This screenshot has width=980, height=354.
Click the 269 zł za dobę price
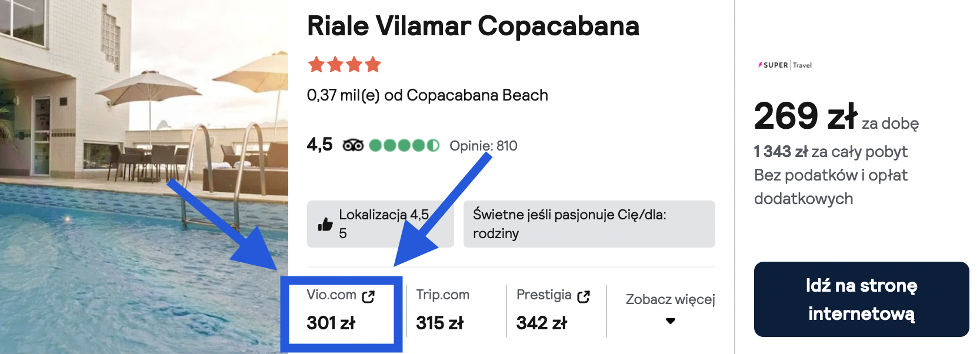click(x=836, y=116)
